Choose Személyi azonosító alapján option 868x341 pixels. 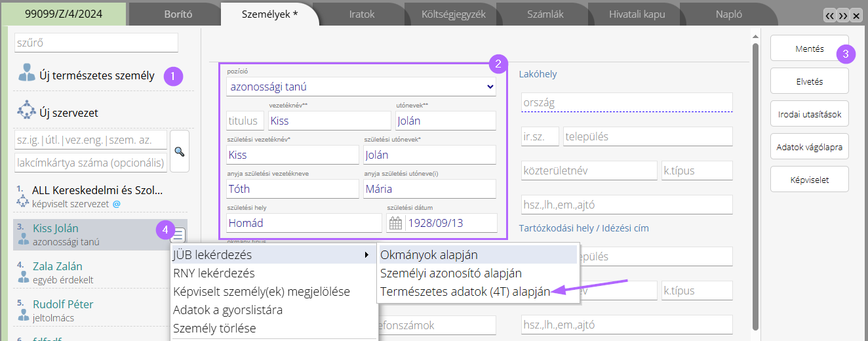478,273
